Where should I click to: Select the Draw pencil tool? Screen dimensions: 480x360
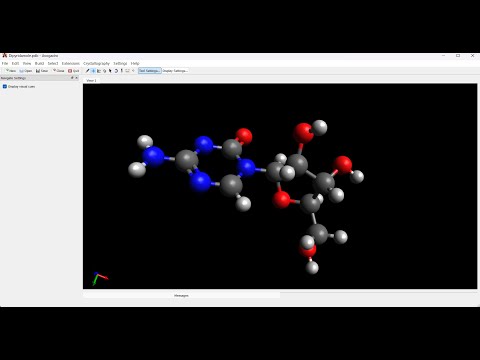[88, 71]
